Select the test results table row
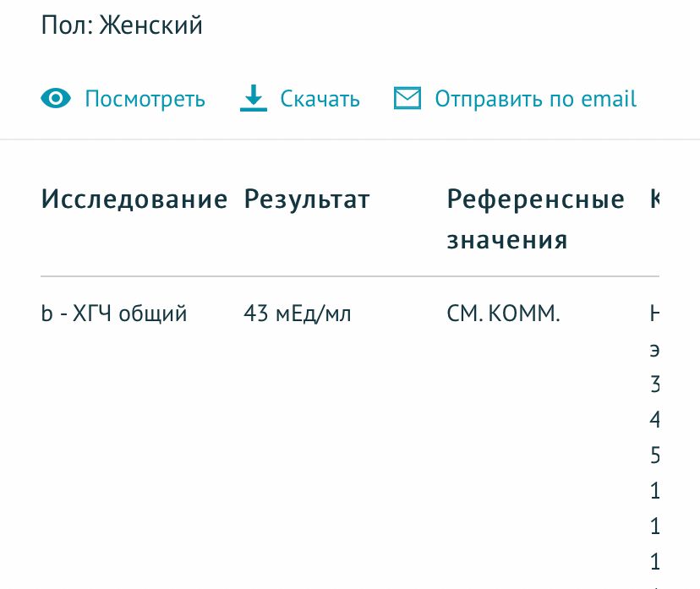Screen dimensions: 700x589 point(338,314)
